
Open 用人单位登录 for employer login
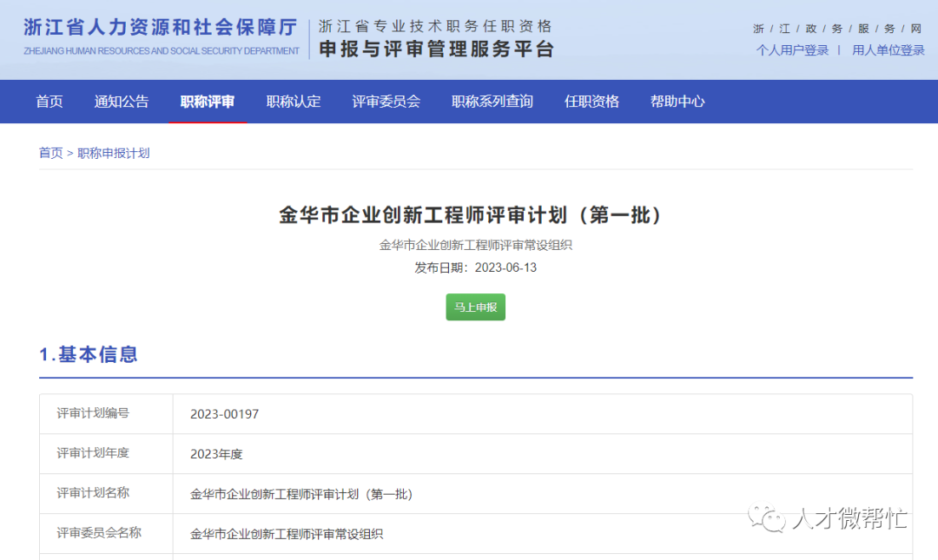[x=888, y=49]
